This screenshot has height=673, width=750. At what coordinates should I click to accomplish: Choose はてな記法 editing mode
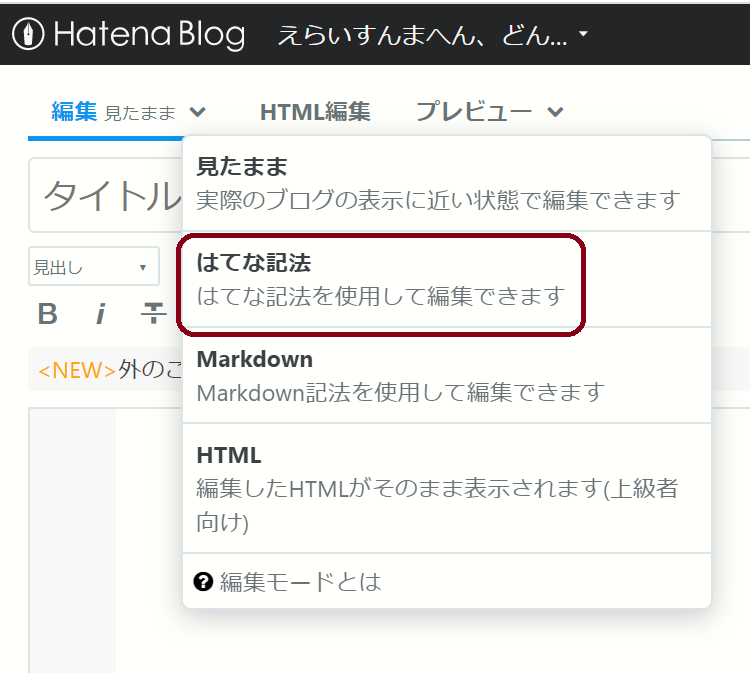[x=447, y=279]
